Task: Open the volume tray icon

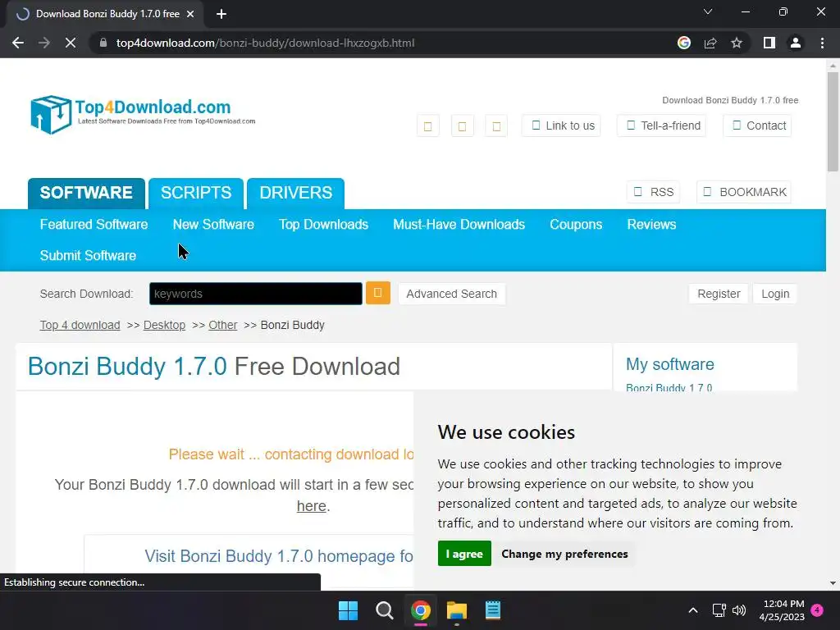Action: pyautogui.click(x=739, y=610)
